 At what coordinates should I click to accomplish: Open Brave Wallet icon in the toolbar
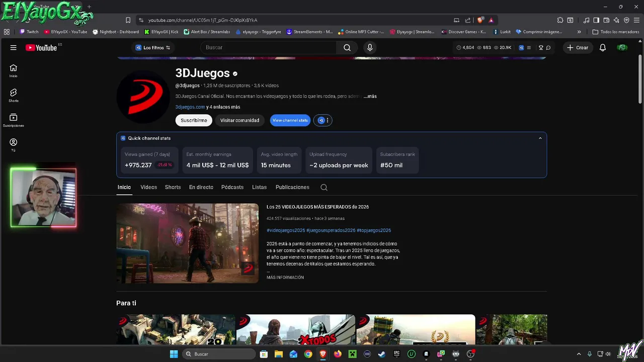606,20
